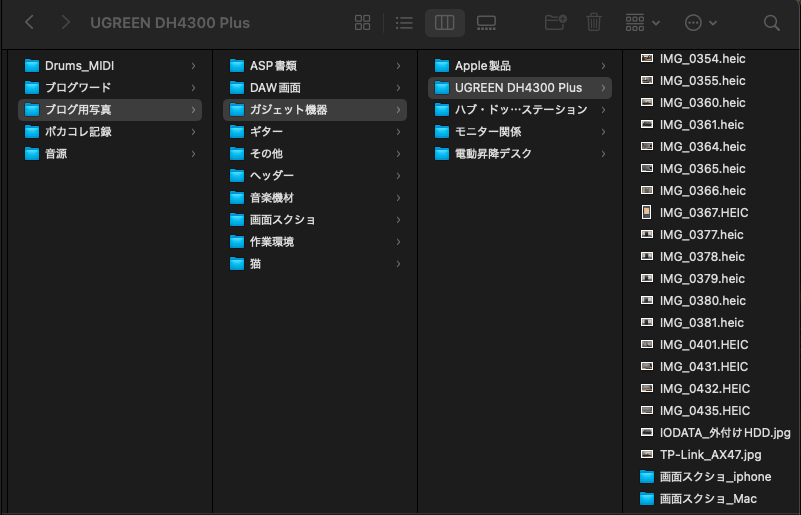This screenshot has height=515, width=801.
Task: Select file IMG_0367.HEIC
Action: click(x=703, y=213)
